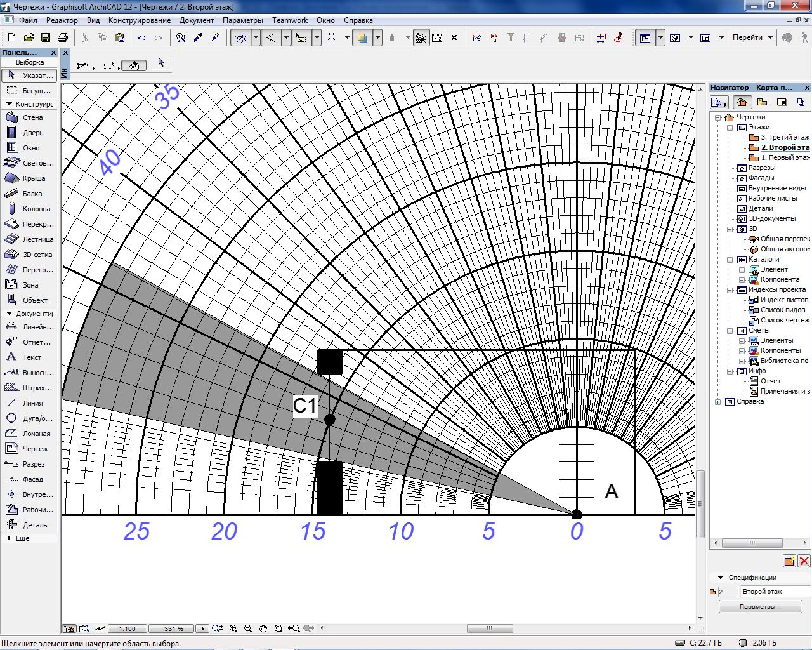The width and height of the screenshot is (812, 650).
Task: Click the syringe (inject parameters) icon
Action: 215,37
